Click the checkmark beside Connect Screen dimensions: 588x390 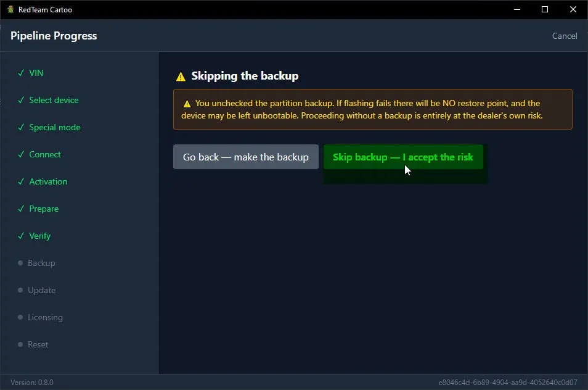tap(21, 154)
